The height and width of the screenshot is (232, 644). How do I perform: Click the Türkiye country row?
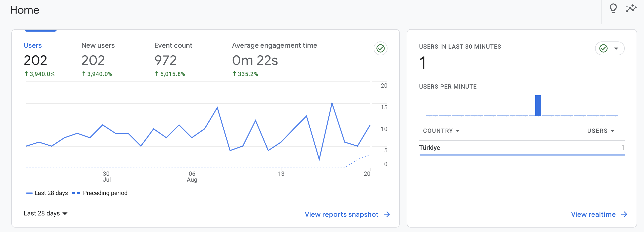coord(522,148)
